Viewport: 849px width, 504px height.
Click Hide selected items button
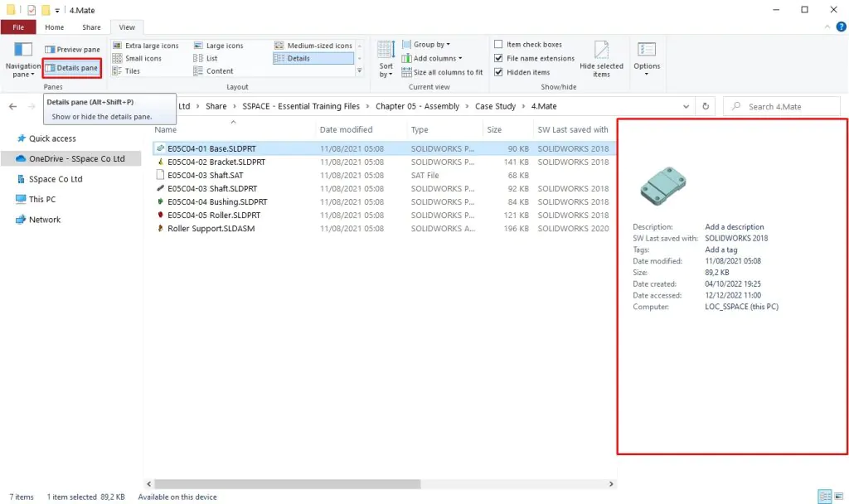(x=601, y=60)
